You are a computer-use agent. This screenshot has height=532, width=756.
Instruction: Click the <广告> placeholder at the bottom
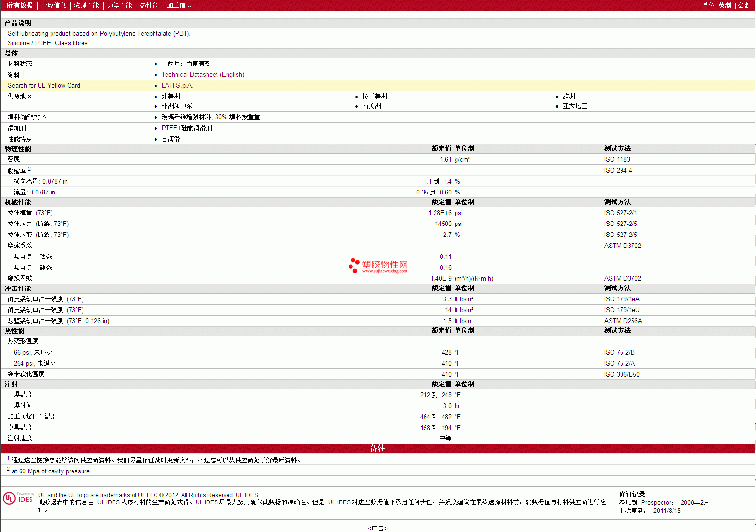click(377, 528)
